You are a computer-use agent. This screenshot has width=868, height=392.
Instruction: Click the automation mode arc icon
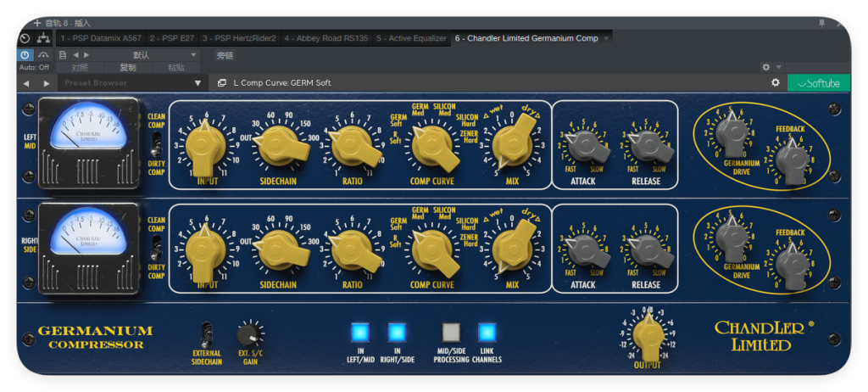point(43,55)
